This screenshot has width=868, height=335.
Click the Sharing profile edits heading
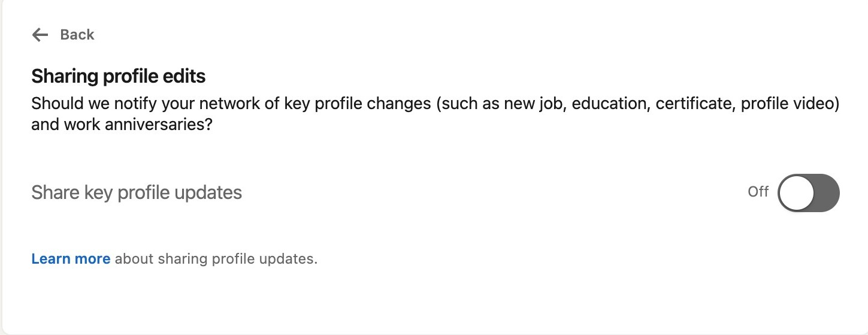[118, 76]
